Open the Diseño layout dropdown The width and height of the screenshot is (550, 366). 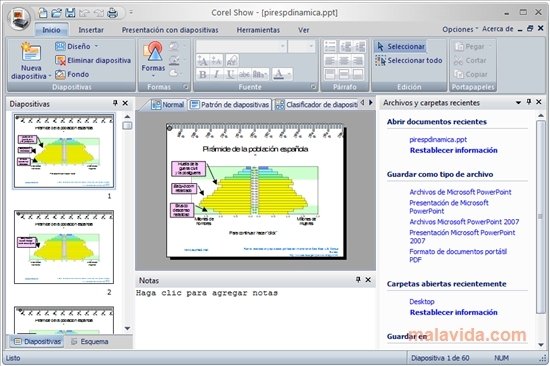(76, 46)
